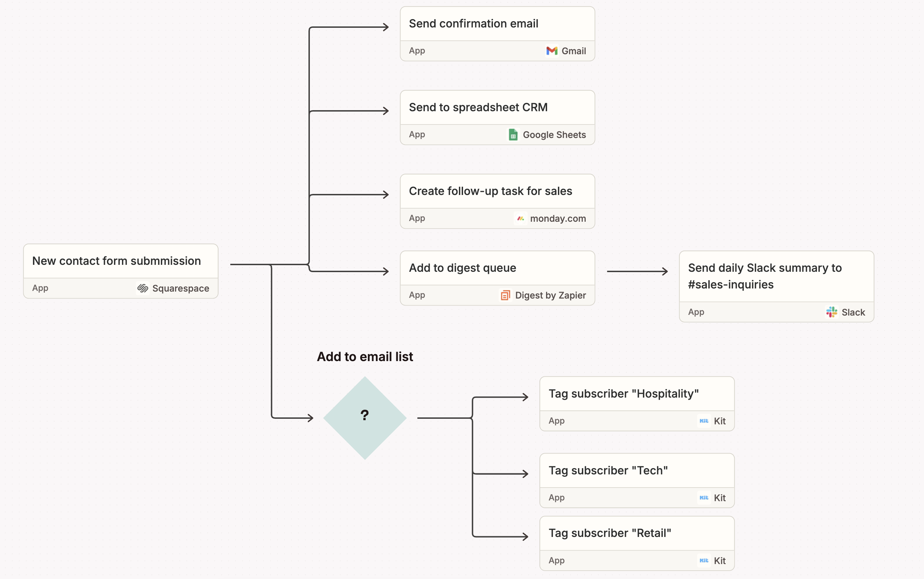Click the "Gmail" app name text
The width and height of the screenshot is (924, 579).
574,50
